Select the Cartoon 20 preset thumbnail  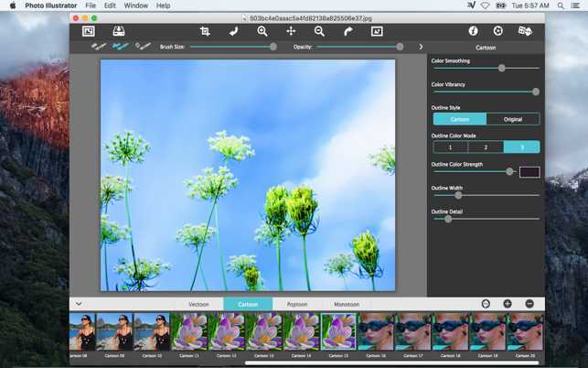(x=525, y=332)
